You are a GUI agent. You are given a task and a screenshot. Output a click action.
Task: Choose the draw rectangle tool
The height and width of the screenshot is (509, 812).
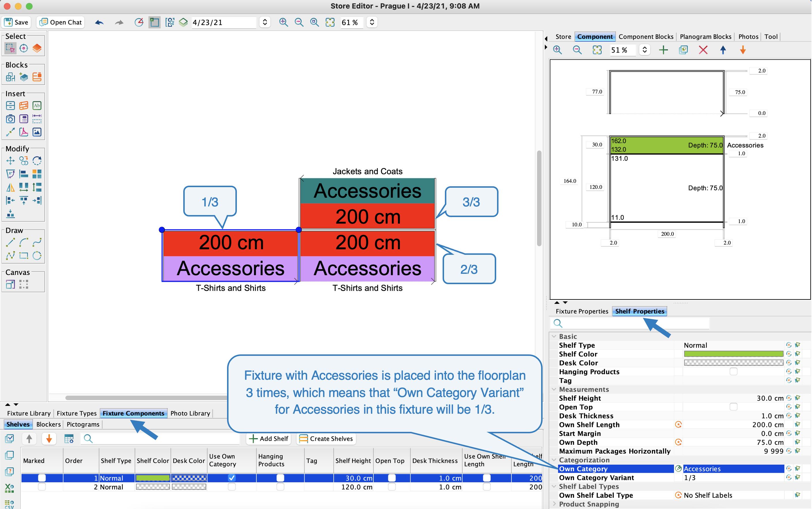[x=24, y=256]
